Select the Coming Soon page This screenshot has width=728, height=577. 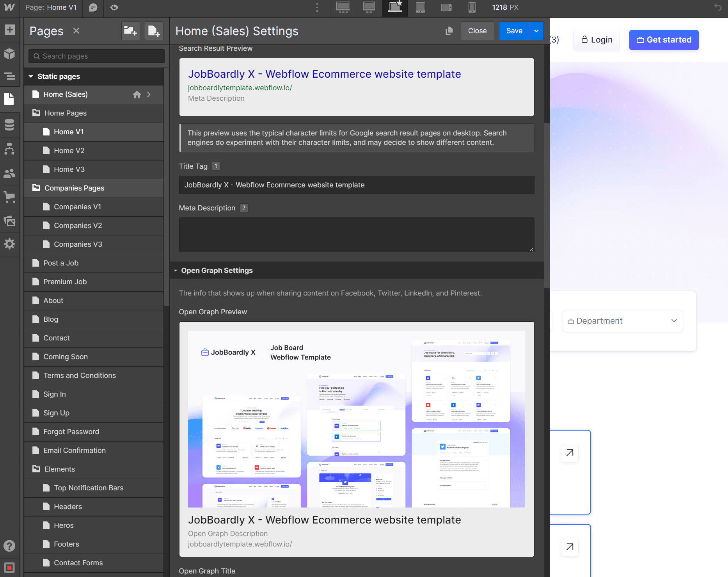pyautogui.click(x=94, y=357)
